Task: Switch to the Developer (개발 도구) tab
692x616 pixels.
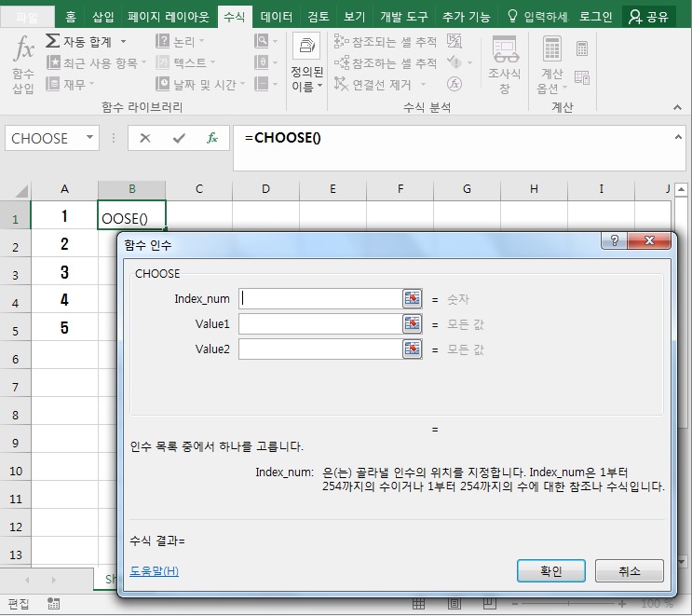Action: [x=404, y=17]
